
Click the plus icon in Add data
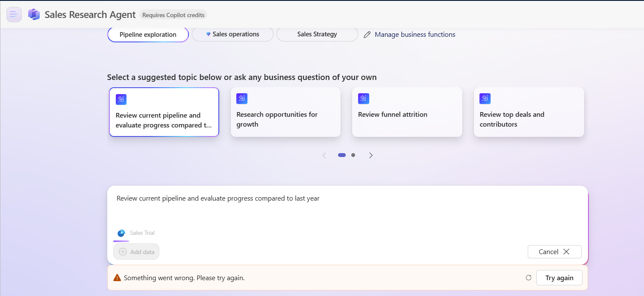(x=123, y=252)
